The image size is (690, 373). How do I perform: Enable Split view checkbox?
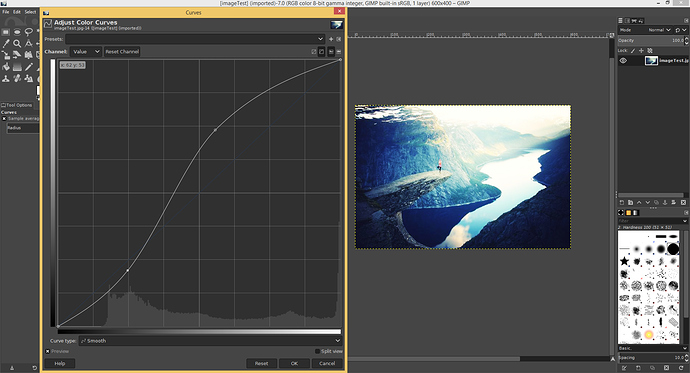[317, 351]
